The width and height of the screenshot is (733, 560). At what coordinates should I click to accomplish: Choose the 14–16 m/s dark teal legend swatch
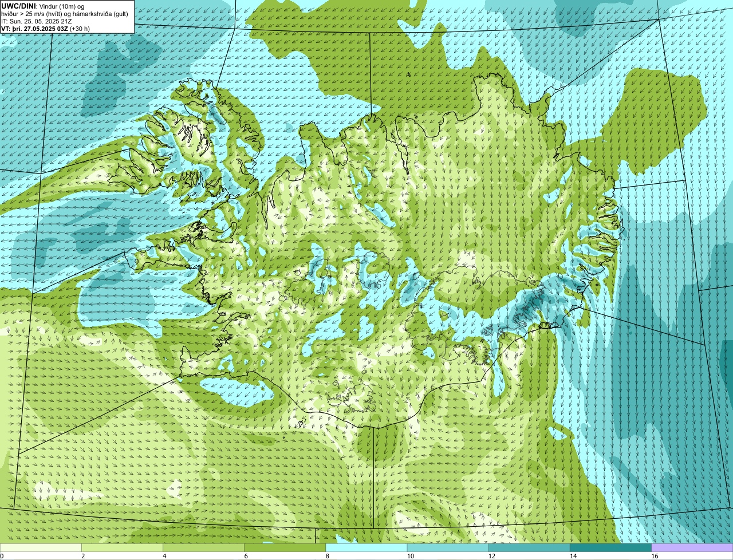click(610, 547)
